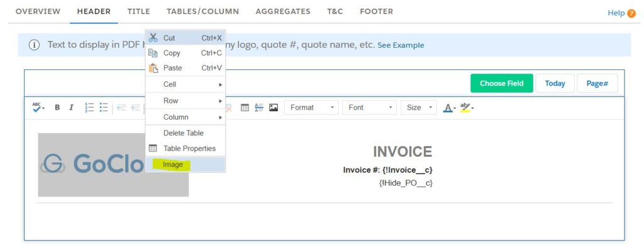Insert horizontal line from toolbar
The height and width of the screenshot is (245, 644).
(x=258, y=108)
